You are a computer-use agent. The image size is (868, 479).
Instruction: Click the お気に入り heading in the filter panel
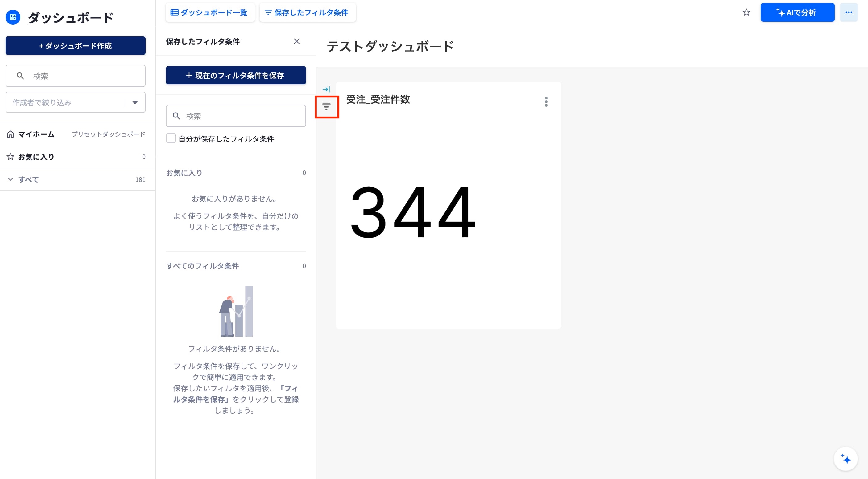184,173
